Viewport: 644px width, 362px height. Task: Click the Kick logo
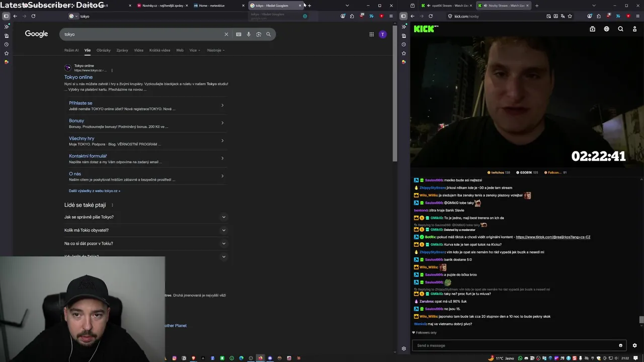(425, 29)
